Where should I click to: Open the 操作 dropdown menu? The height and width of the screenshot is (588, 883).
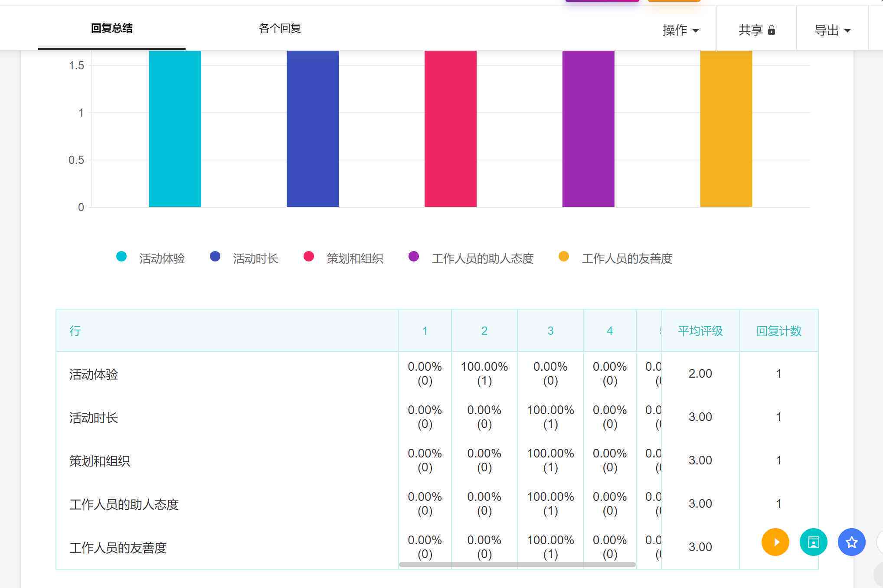680,30
